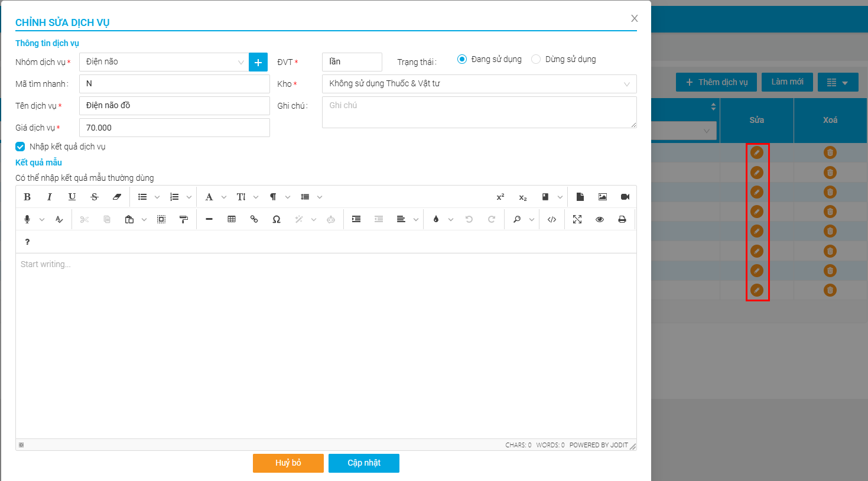This screenshot has width=868, height=481.
Task: Click the 'Mã tìm nhanh' input field
Action: (174, 84)
